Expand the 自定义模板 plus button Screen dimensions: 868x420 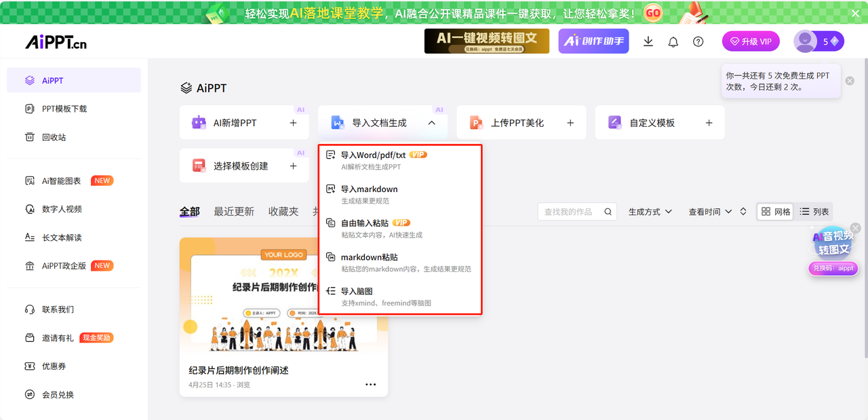(709, 123)
